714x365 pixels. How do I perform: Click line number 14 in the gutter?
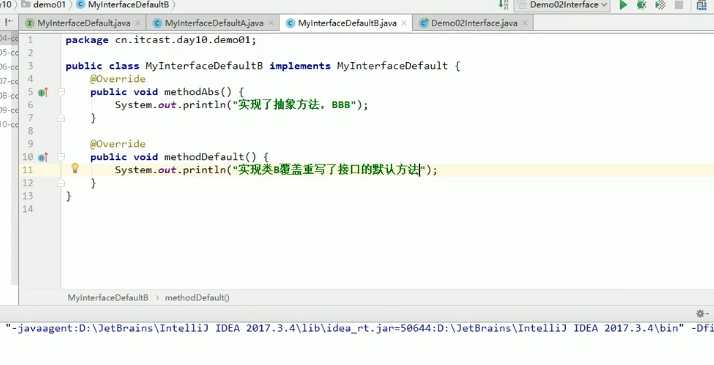tap(28, 209)
